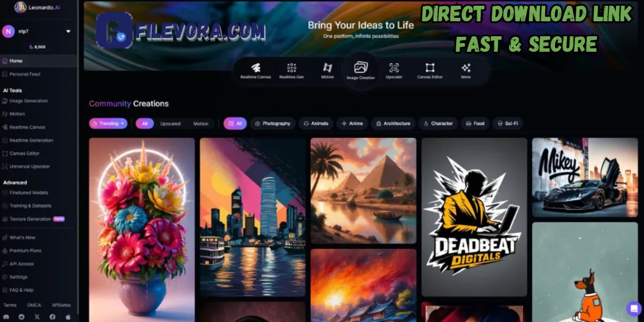
Task: Select the Upscaled filter
Action: (170, 124)
